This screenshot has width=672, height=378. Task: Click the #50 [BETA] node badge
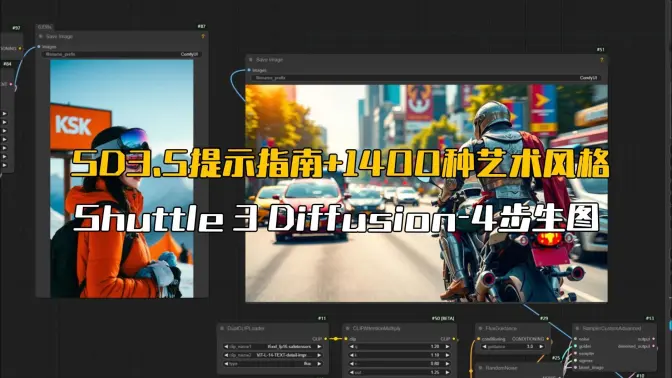click(443, 318)
